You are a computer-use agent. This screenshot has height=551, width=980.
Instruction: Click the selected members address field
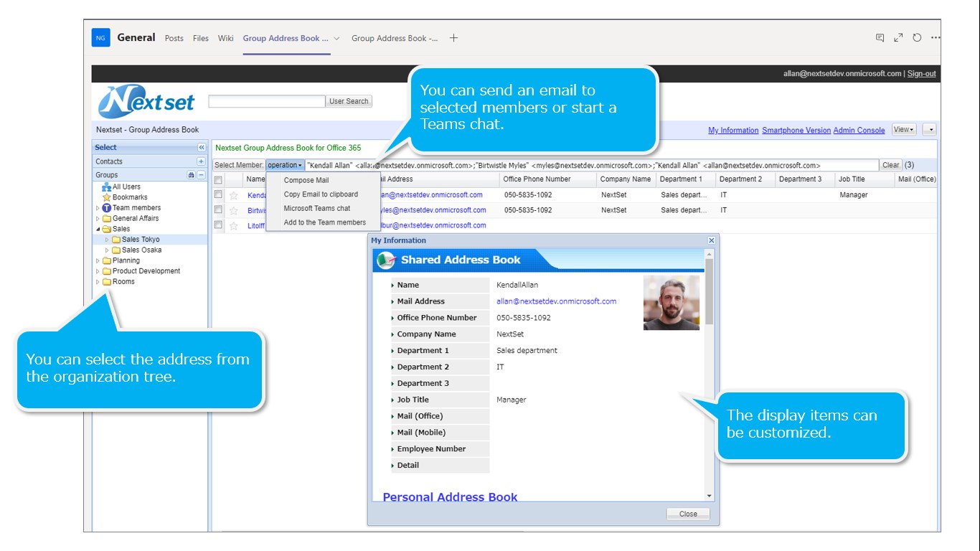(x=591, y=165)
